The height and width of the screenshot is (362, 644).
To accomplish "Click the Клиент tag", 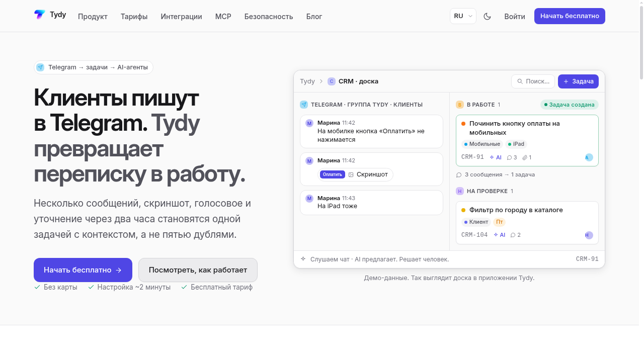I will click(476, 222).
